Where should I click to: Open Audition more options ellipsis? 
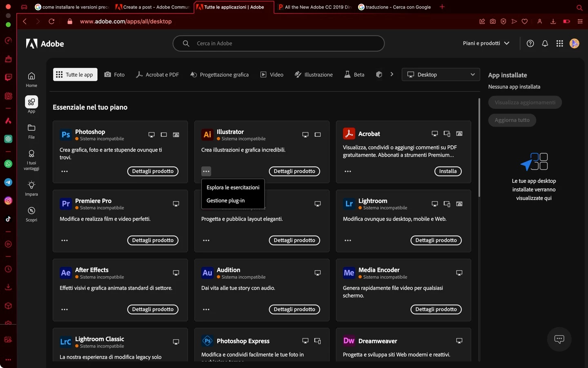pos(206,310)
